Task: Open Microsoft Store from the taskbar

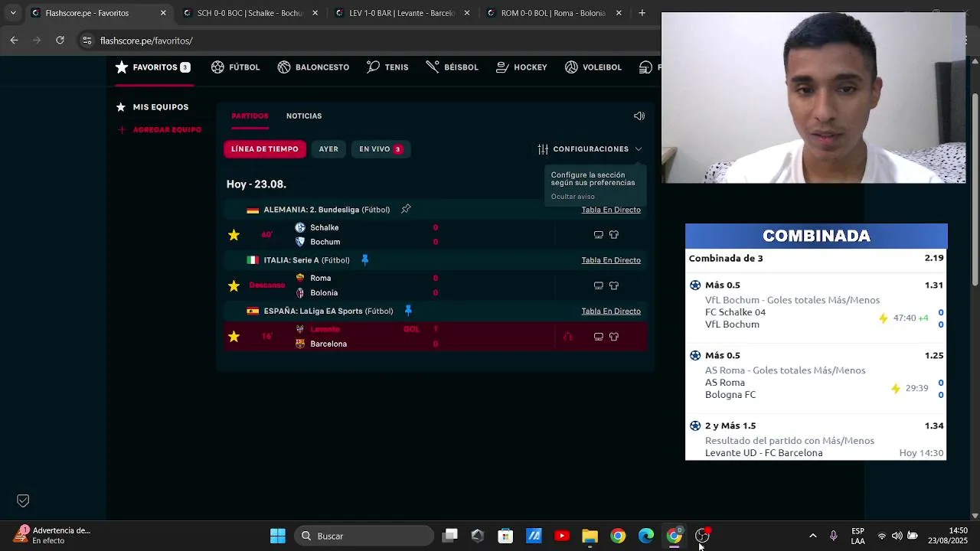Action: [505, 536]
